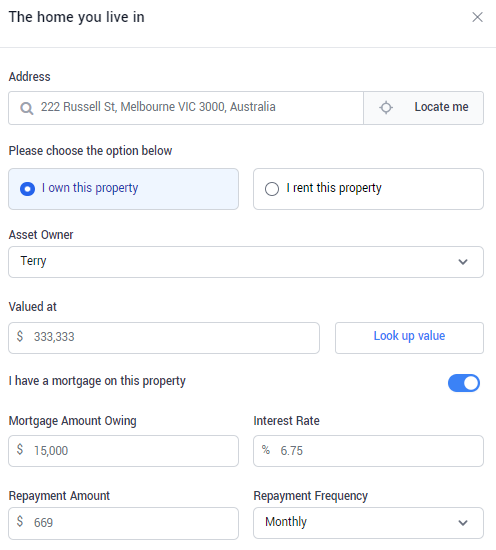496x550 pixels.
Task: Select I own this property radio
Action: (x=123, y=189)
